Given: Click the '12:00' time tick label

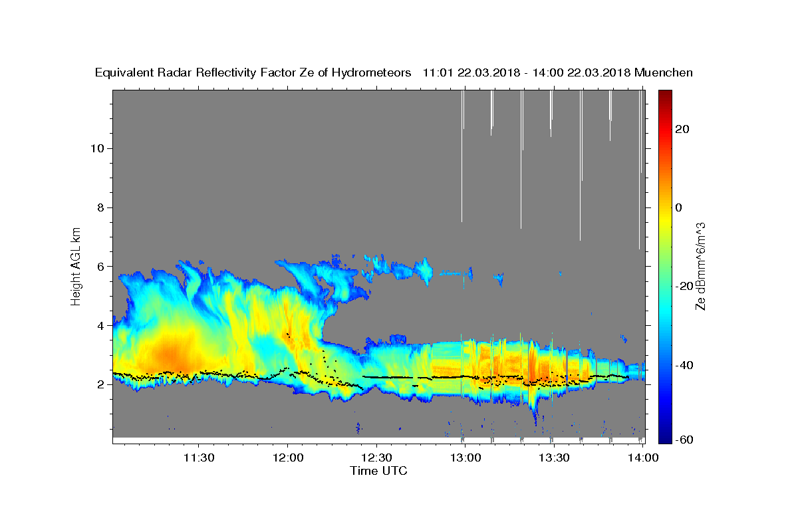Looking at the screenshot, I should (287, 458).
